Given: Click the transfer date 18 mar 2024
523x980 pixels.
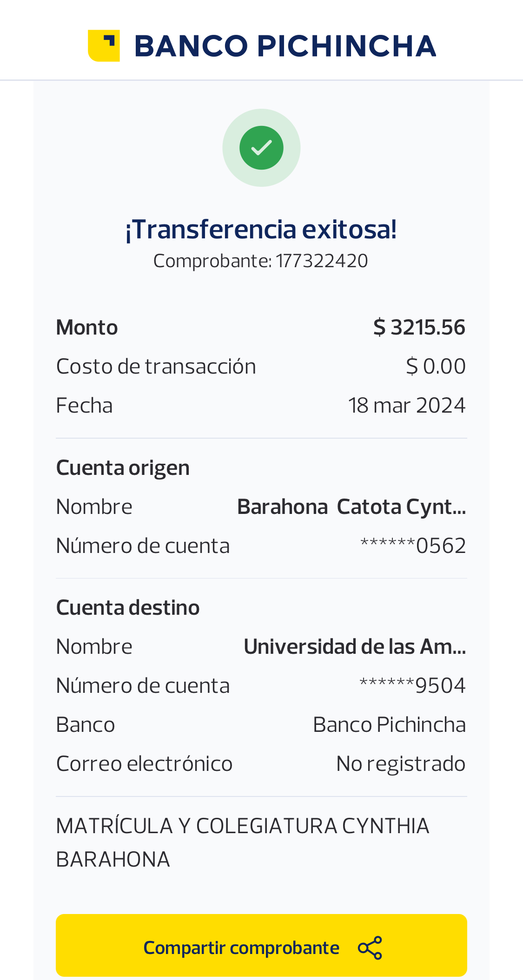Looking at the screenshot, I should click(407, 406).
